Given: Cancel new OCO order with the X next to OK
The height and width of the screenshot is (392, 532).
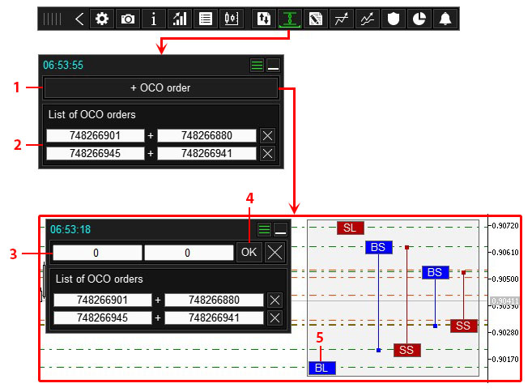Looking at the screenshot, I should [x=275, y=252].
